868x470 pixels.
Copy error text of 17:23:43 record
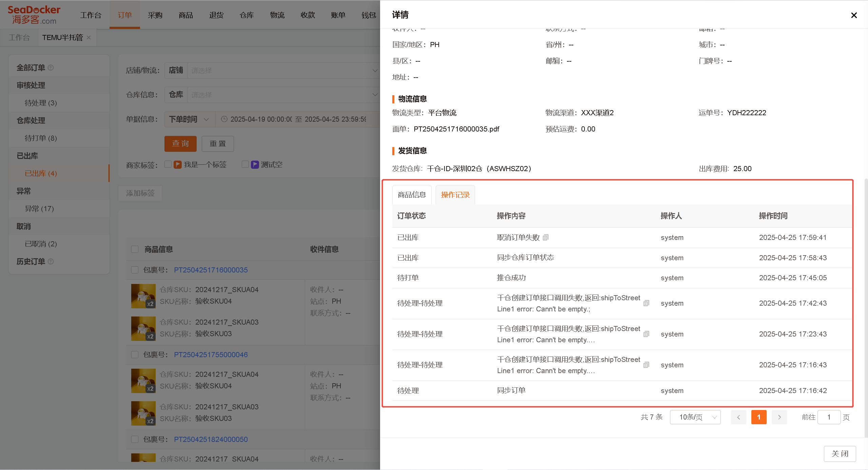(646, 334)
